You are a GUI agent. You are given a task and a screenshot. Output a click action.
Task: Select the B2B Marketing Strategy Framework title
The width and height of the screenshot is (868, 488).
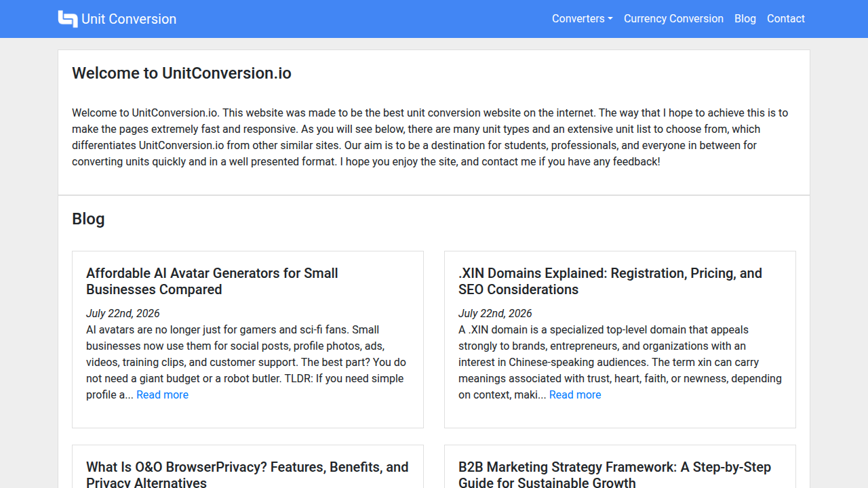pos(614,474)
